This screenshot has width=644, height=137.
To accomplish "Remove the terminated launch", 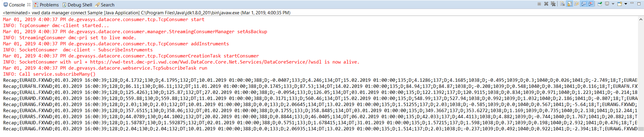I will (546, 4).
